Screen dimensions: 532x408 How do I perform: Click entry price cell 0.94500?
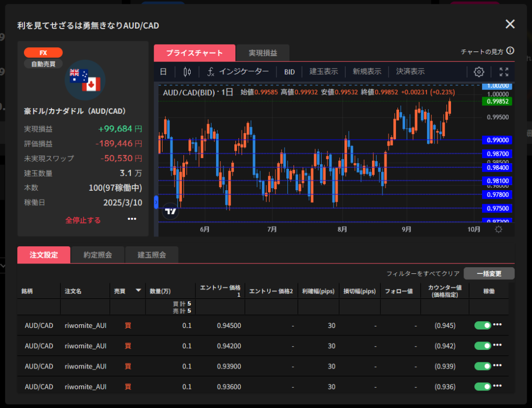(x=229, y=325)
